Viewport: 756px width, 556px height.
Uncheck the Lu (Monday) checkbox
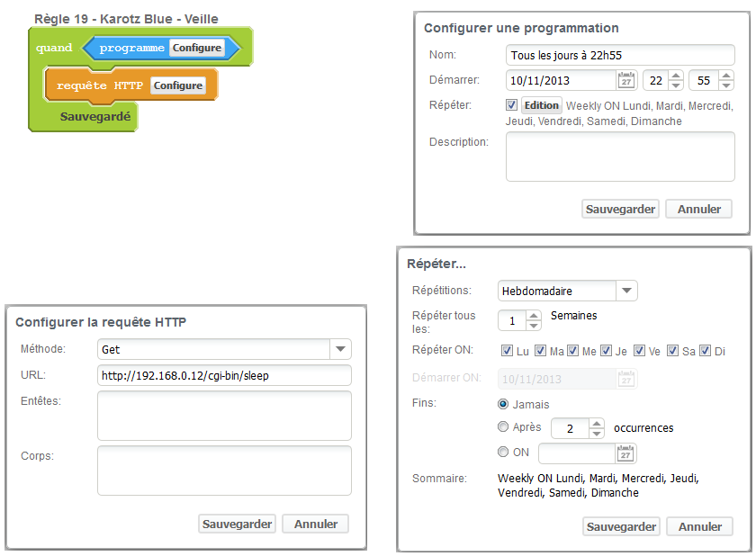507,351
